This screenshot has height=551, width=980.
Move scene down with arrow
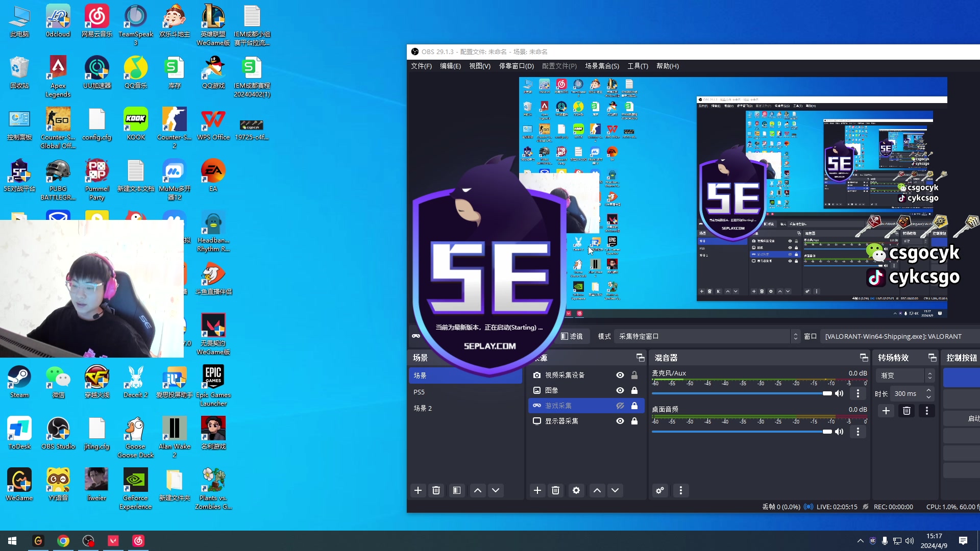pos(496,490)
